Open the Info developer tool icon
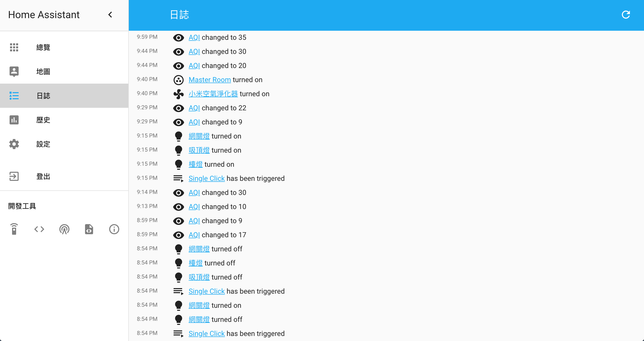644x341 pixels. point(114,229)
